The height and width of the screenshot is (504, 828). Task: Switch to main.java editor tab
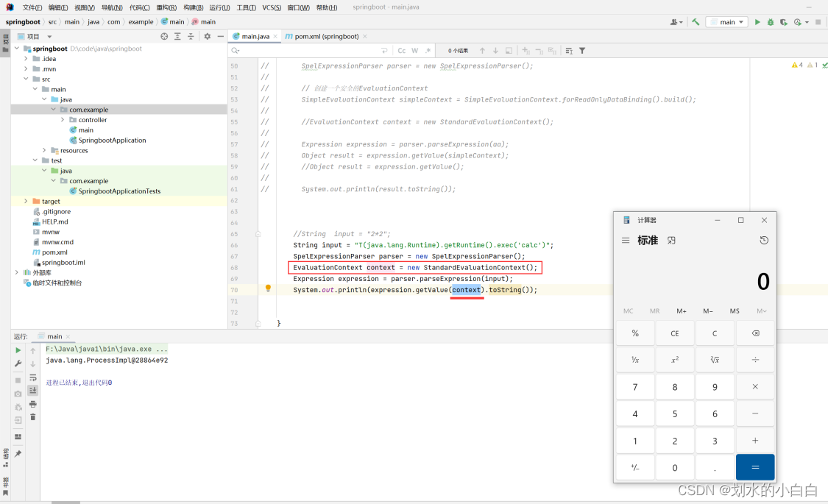[255, 36]
